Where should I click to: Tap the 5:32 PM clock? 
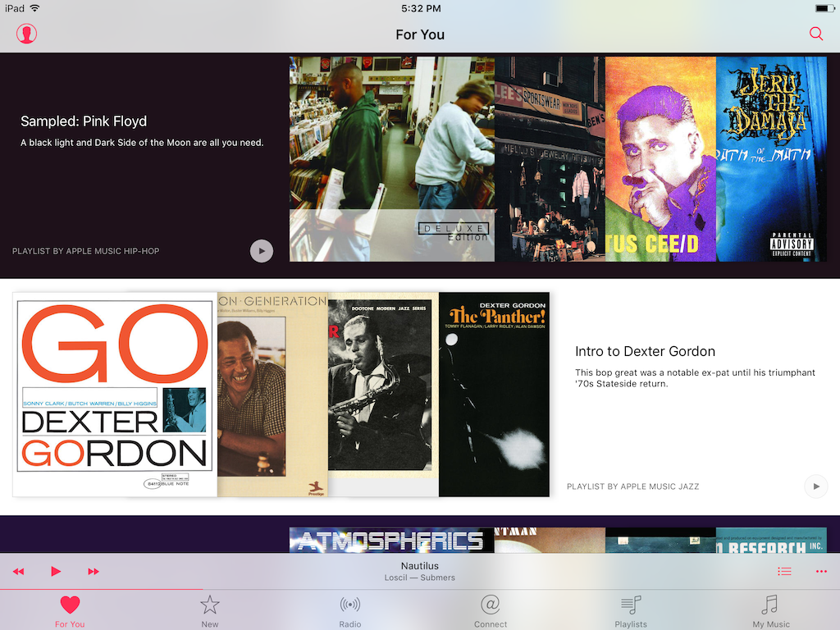(x=421, y=8)
